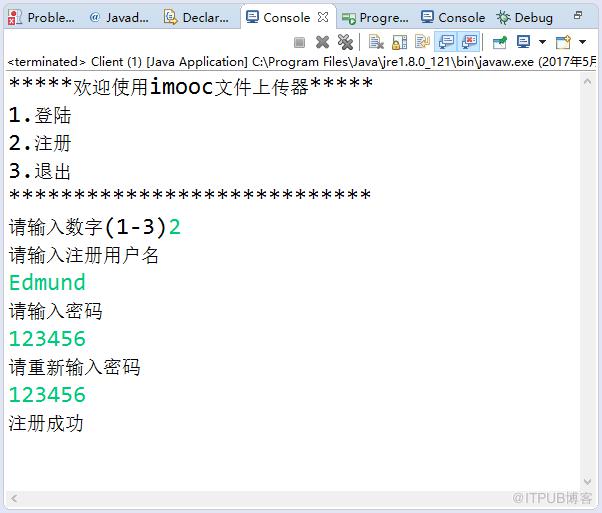Screen dimensions: 602x513
Task: Close the active Console tab
Action: (x=323, y=17)
